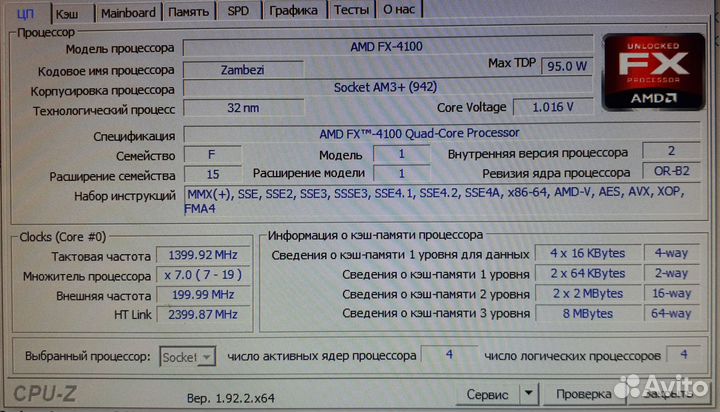The height and width of the screenshot is (412, 720).
Task: Click the logical processors count field
Action: pos(683,354)
